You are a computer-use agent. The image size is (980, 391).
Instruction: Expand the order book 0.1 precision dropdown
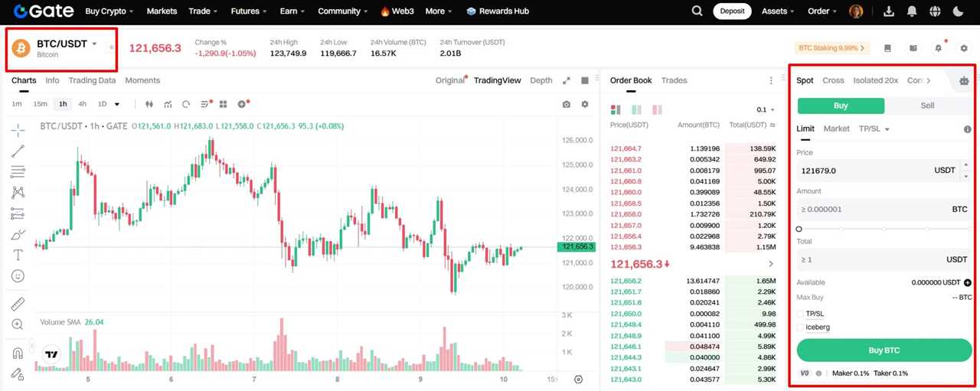pyautogui.click(x=766, y=109)
